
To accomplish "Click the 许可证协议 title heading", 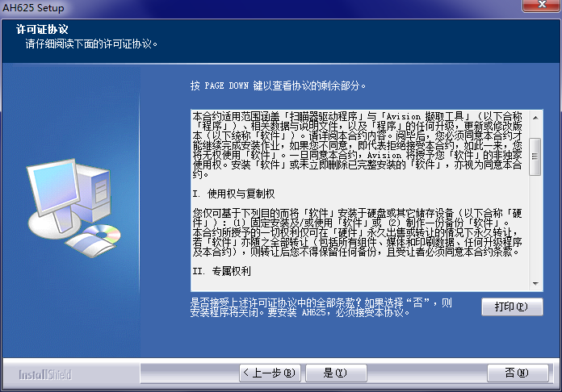I will click(x=42, y=29).
